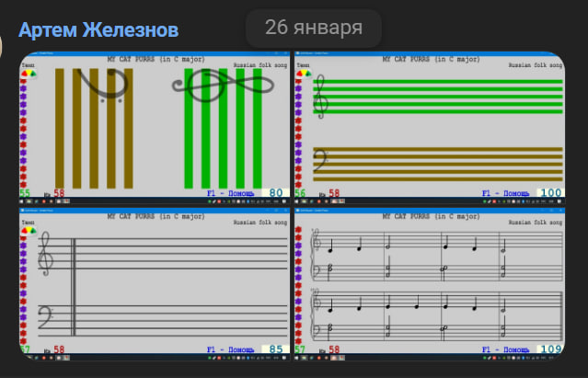The width and height of the screenshot is (588, 378).
Task: Click F1 - Помощь in the top-left image
Action: click(230, 194)
